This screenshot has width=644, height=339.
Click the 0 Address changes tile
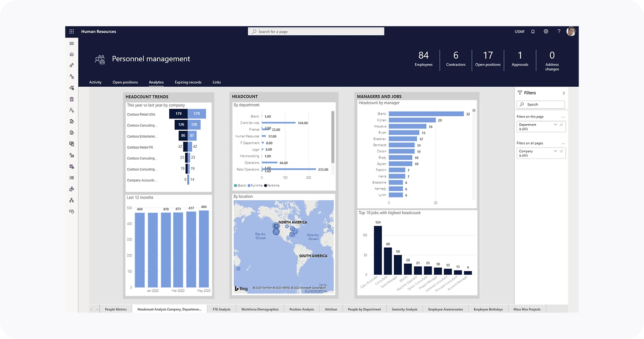552,60
